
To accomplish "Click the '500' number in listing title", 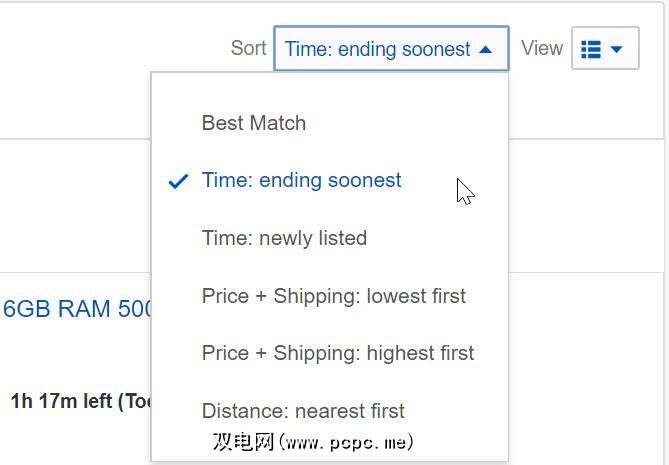I will pos(133,308).
